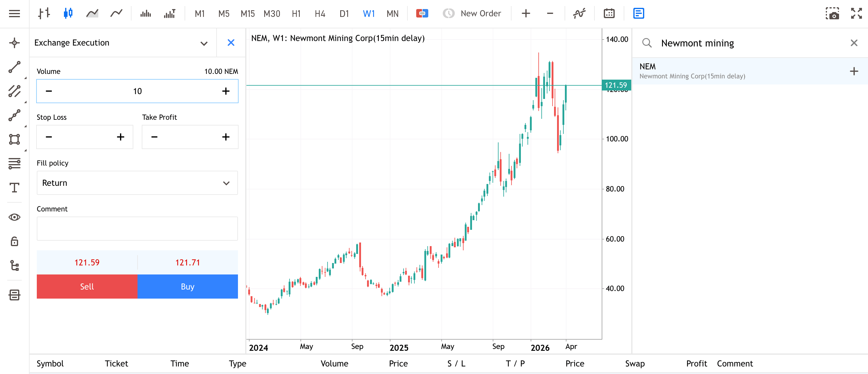The image size is (868, 374).
Task: Select the crosshair cursor tool
Action: (x=14, y=43)
